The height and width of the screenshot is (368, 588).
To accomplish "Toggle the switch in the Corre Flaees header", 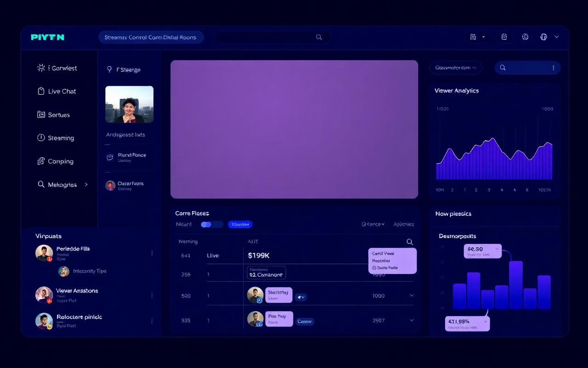I will pyautogui.click(x=212, y=224).
